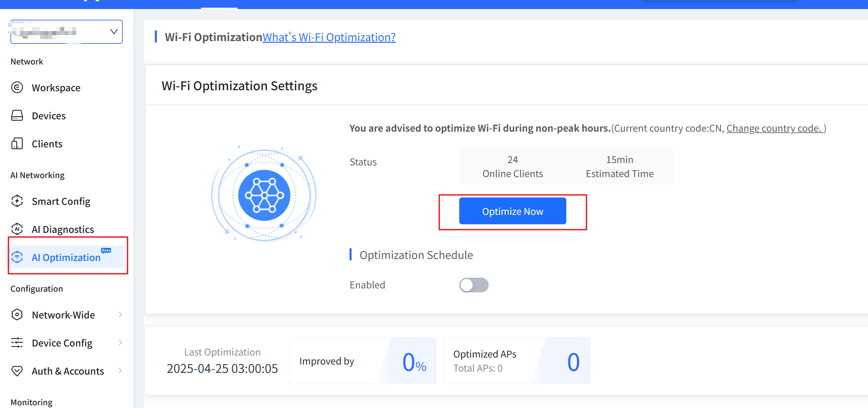Click the Devices icon in sidebar
The height and width of the screenshot is (408, 868).
(x=17, y=116)
